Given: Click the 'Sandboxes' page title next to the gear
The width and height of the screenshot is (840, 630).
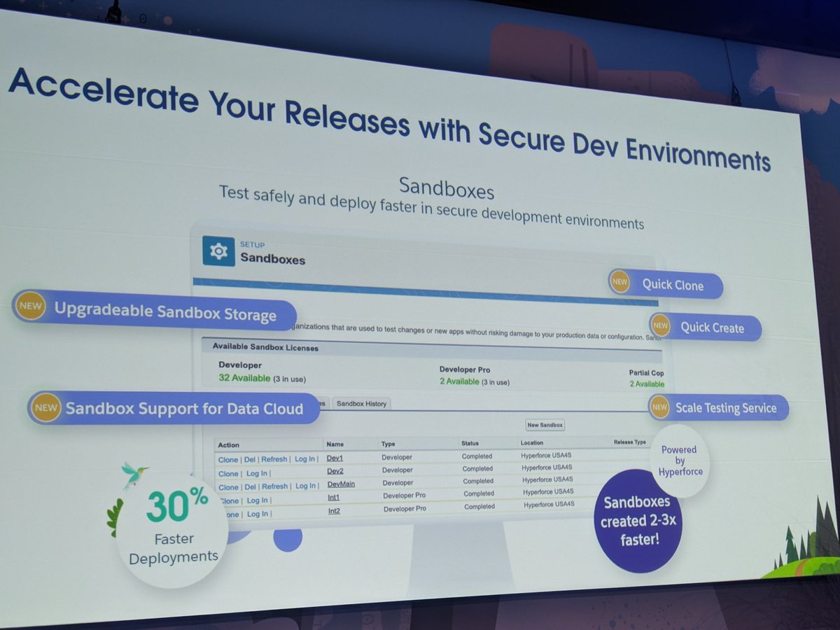Looking at the screenshot, I should click(273, 258).
